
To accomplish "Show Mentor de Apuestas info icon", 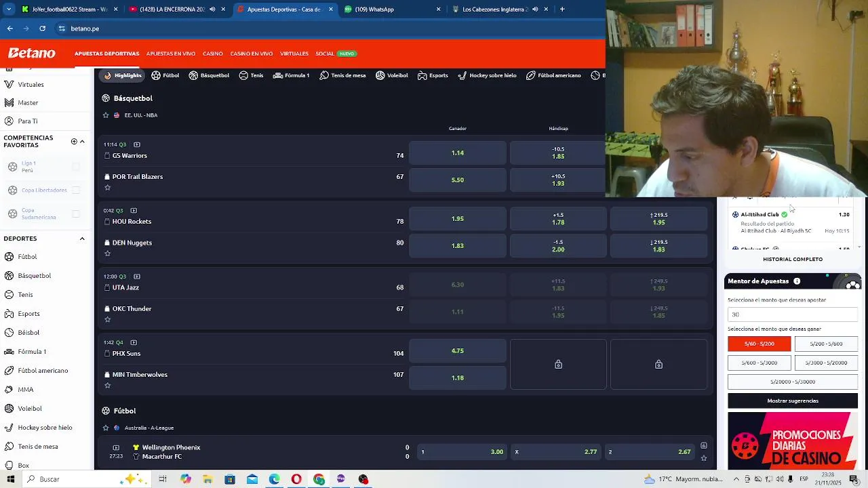I will tap(797, 281).
